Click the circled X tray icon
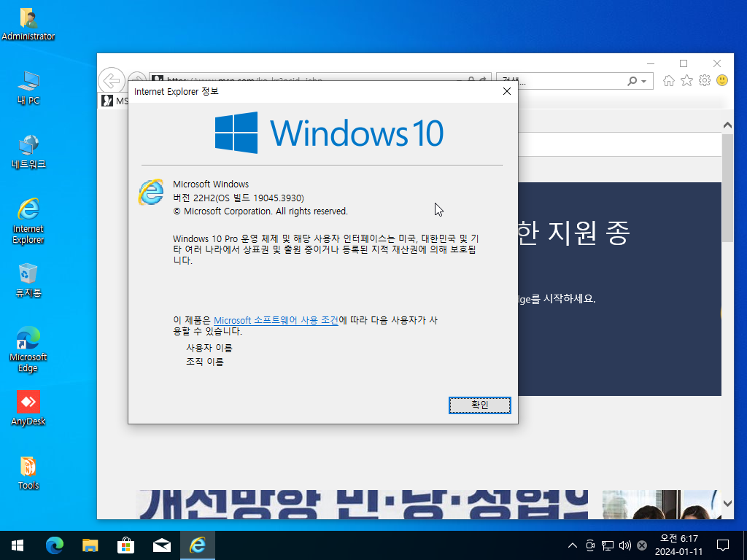Viewport: 747px width, 560px height. tap(642, 545)
